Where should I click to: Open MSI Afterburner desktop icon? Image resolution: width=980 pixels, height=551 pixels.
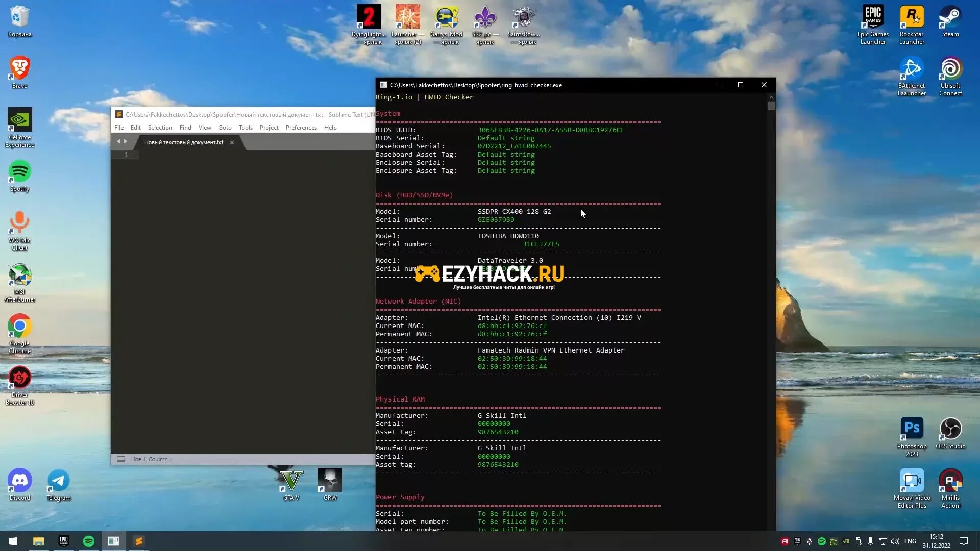(19, 283)
